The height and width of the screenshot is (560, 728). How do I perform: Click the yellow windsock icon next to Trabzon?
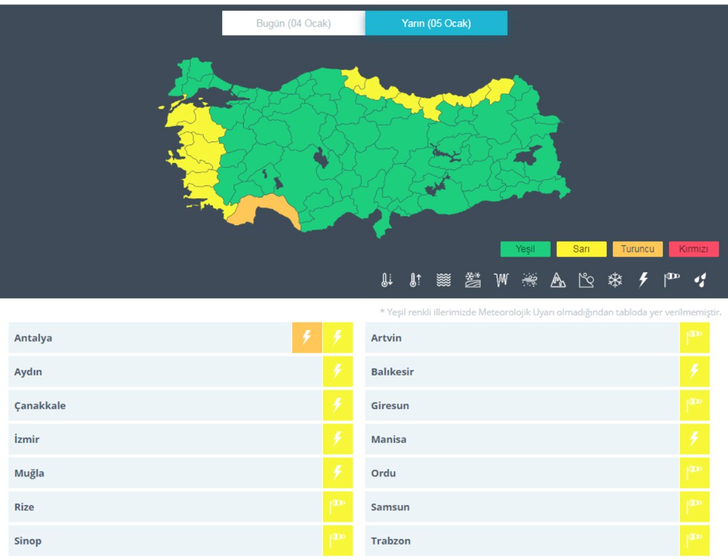coord(694,541)
